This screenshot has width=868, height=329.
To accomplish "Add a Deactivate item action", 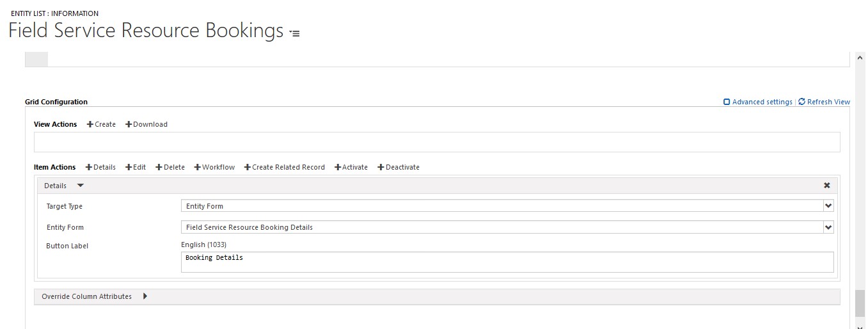I will [398, 167].
